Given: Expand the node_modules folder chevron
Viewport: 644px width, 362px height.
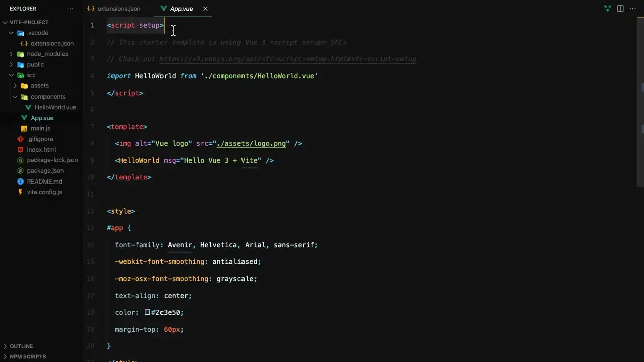Looking at the screenshot, I should [x=11, y=54].
